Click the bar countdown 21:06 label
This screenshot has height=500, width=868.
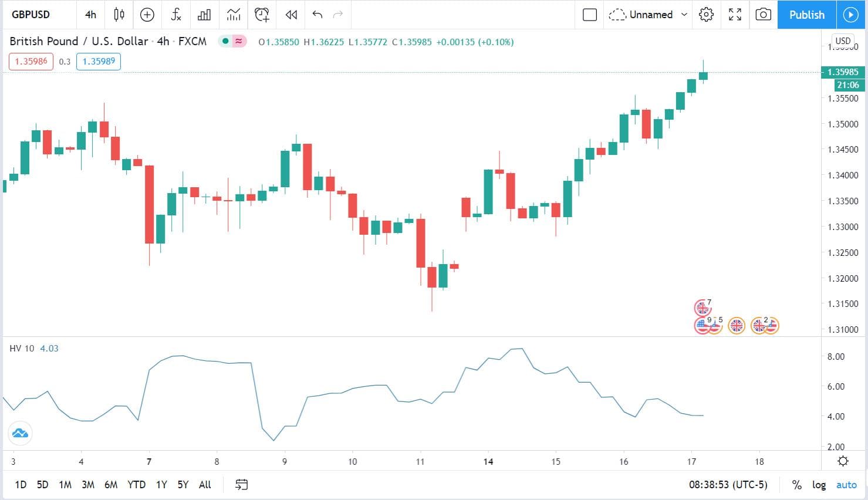848,85
